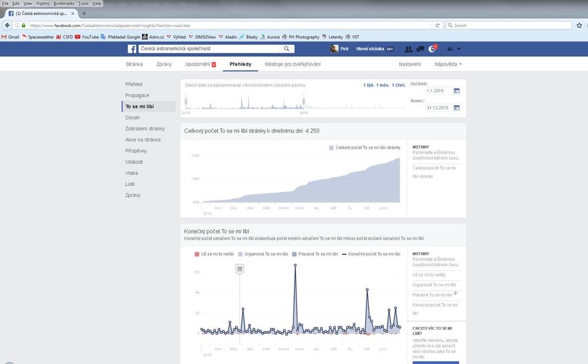
Task: Click the Petr profile picture
Action: [x=334, y=49]
